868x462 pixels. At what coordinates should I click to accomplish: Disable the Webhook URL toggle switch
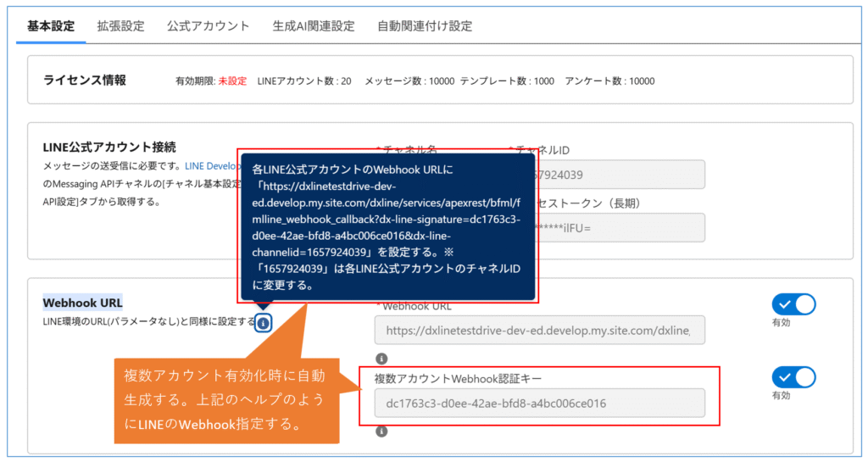click(793, 305)
